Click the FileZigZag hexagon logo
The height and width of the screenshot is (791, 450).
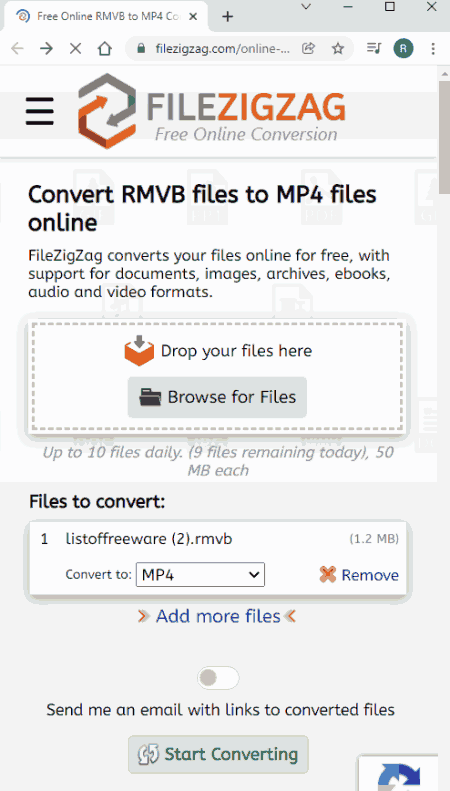(107, 111)
